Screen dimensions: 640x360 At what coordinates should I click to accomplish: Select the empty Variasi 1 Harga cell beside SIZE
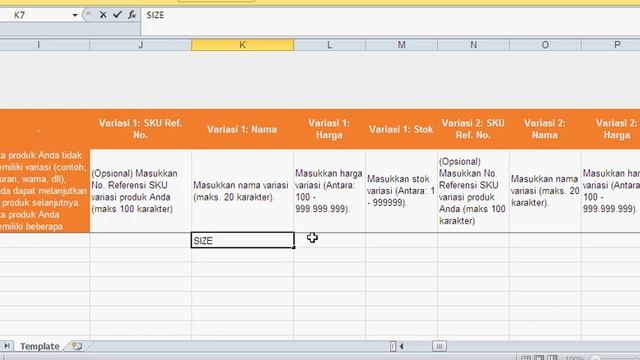[329, 240]
